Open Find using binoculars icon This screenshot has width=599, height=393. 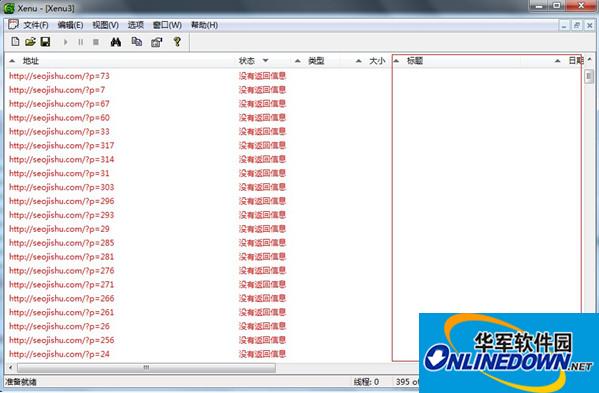(116, 42)
